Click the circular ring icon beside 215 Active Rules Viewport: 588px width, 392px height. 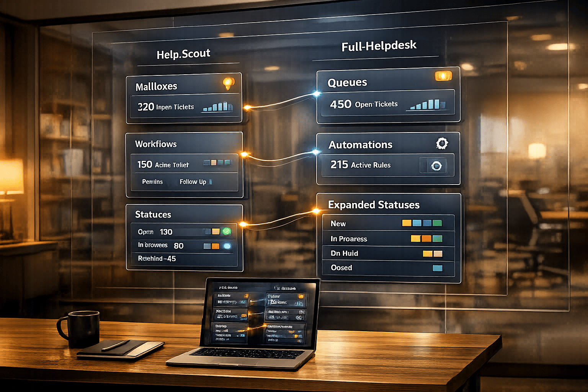[436, 165]
